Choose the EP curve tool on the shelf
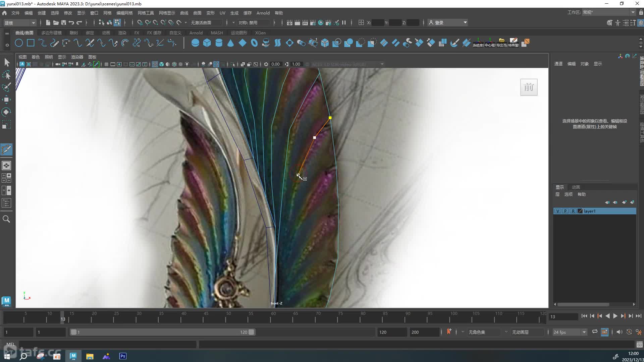644x362 pixels. [42, 43]
